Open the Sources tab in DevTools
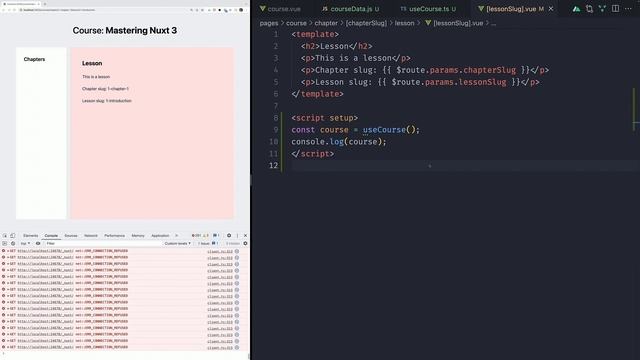The height and width of the screenshot is (360, 640). click(71, 236)
